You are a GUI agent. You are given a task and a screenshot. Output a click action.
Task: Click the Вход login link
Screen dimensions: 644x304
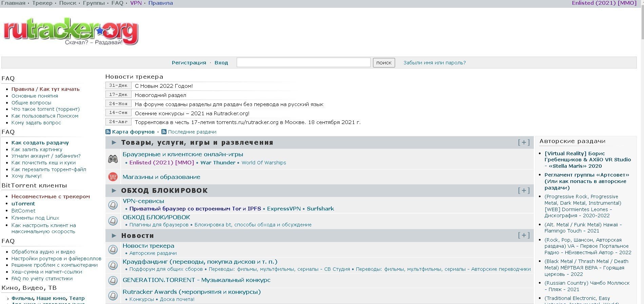pos(221,63)
